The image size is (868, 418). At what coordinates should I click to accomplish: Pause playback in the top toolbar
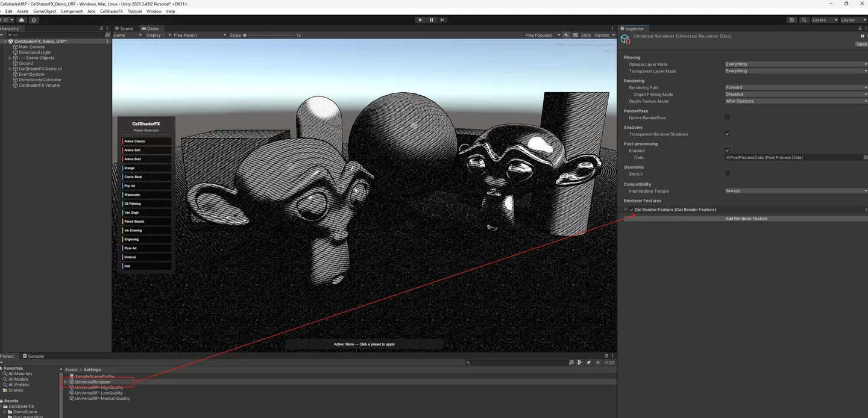tap(432, 20)
